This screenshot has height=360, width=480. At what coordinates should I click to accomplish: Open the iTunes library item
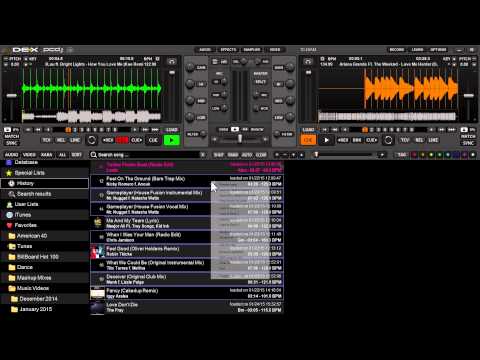(x=23, y=215)
